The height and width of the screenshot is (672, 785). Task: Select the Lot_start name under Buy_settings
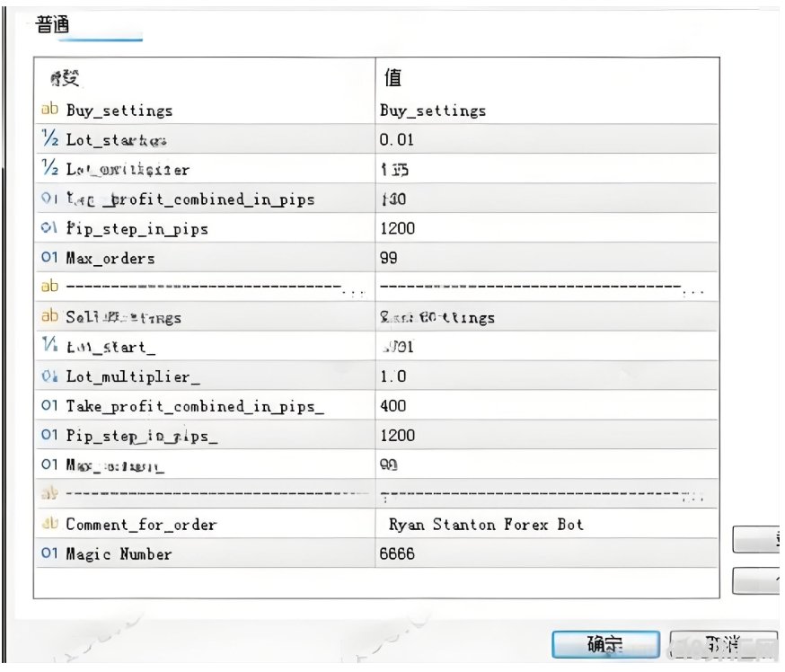(116, 140)
